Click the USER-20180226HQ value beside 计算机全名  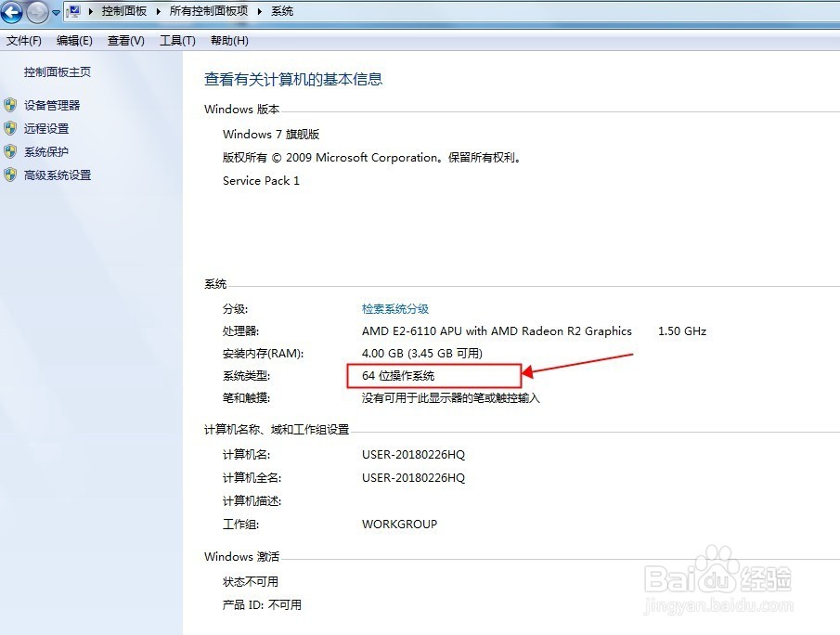pos(414,478)
